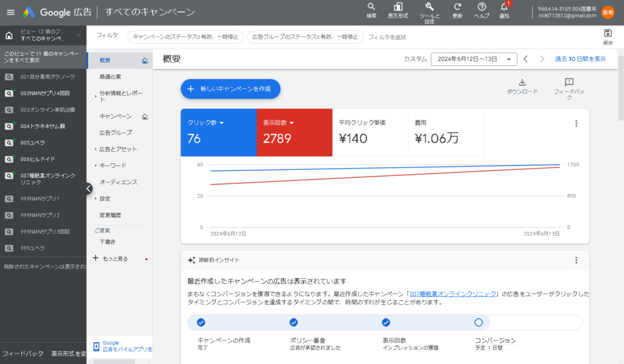Click このビューで11個のキャンペーンをすべて表示
This screenshot has width=624, height=364.
coord(43,57)
